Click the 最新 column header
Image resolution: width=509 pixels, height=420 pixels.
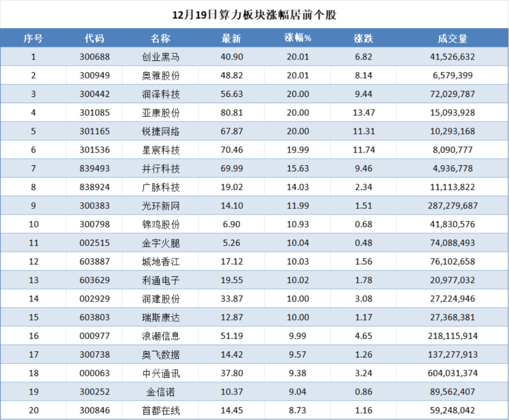click(x=231, y=39)
